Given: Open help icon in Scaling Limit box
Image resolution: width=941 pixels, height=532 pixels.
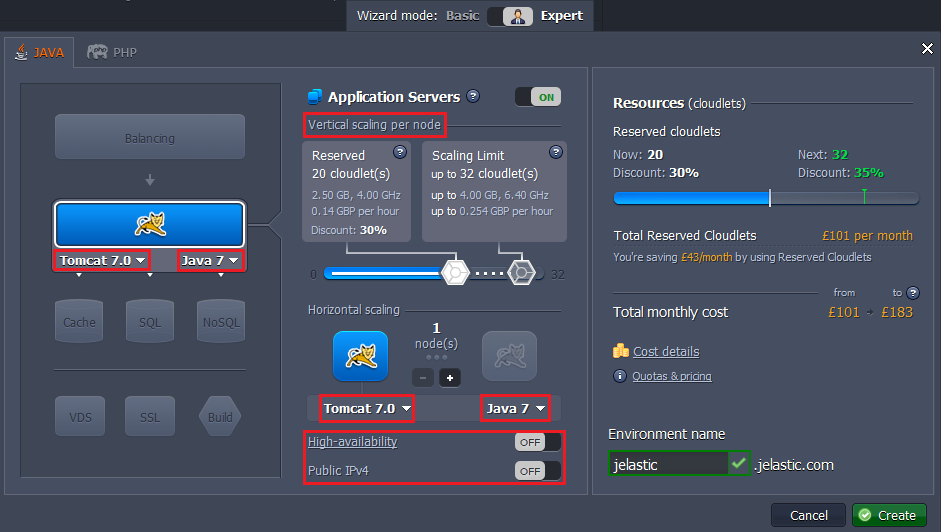Looking at the screenshot, I should click(556, 152).
